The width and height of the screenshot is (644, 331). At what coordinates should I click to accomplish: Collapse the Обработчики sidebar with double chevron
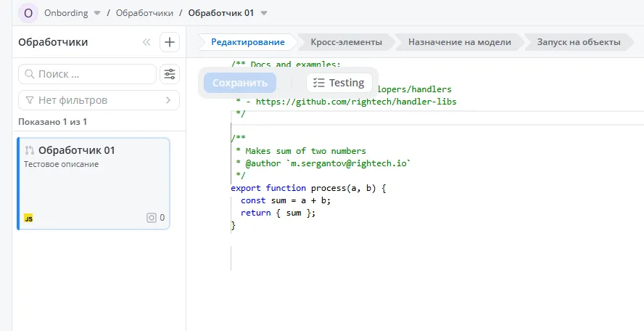[146, 42]
